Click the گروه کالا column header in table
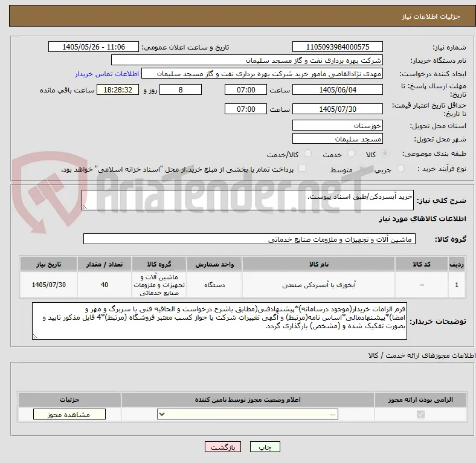 tap(159, 264)
